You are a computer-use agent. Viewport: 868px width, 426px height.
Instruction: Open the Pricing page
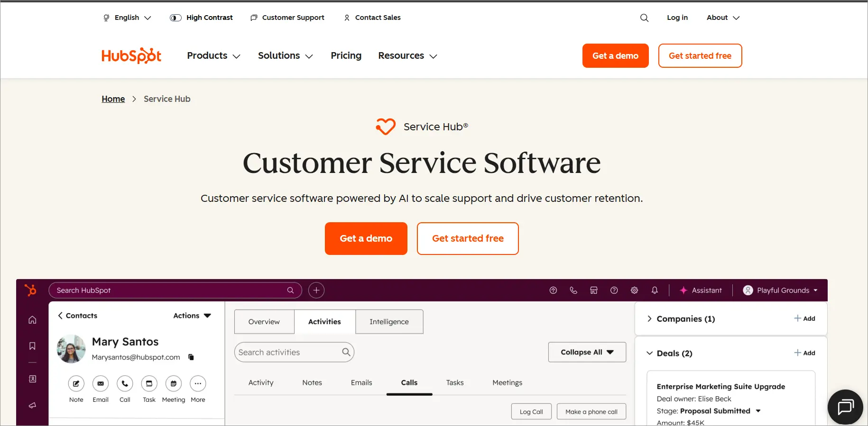click(x=346, y=56)
